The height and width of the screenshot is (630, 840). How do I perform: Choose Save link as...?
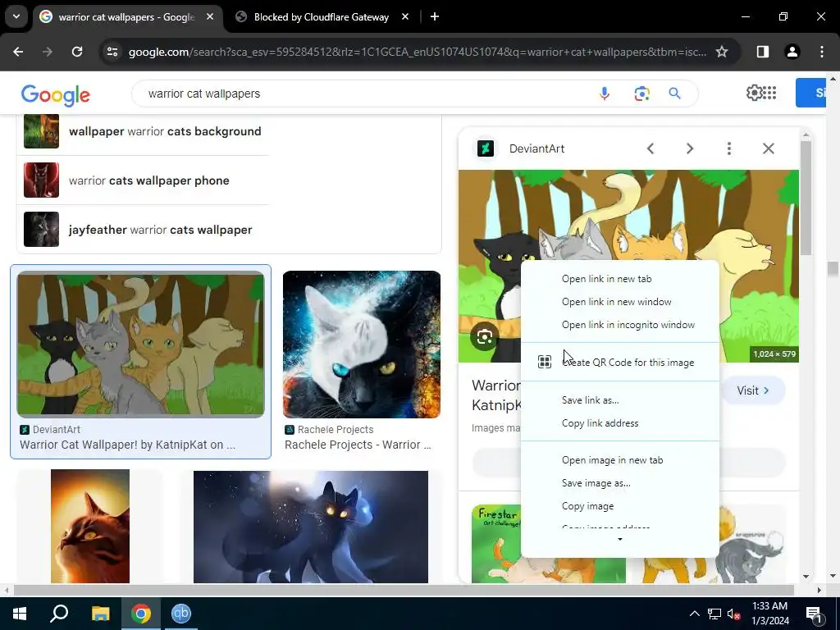[x=620, y=400]
